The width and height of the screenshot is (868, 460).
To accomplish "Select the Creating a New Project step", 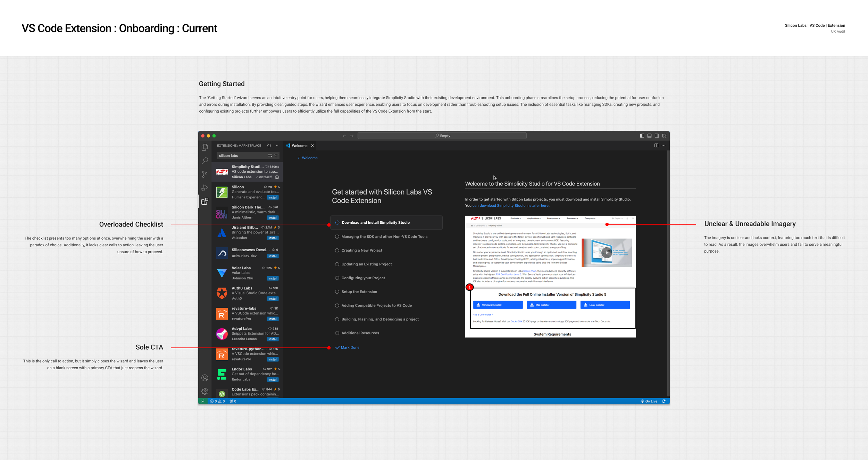I will point(361,250).
